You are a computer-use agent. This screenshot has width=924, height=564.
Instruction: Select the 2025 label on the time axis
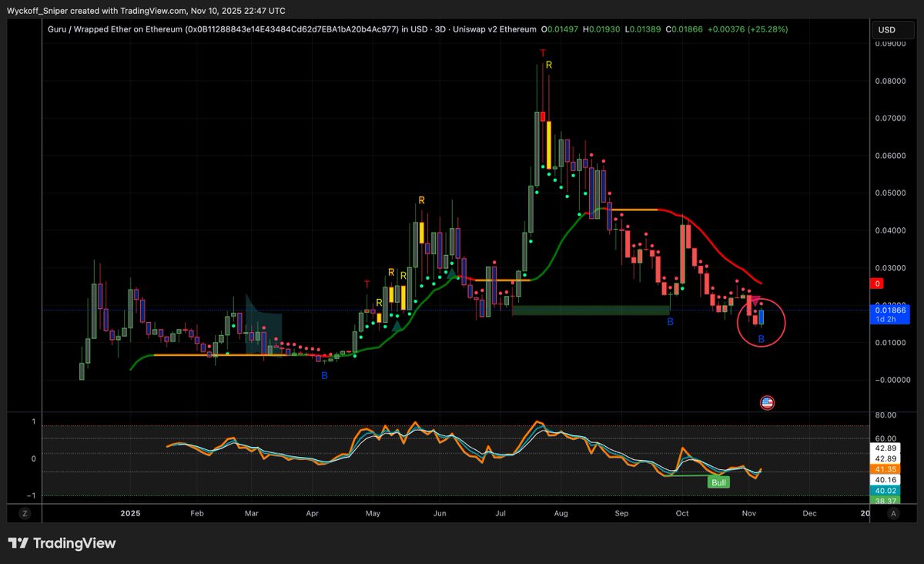point(129,513)
